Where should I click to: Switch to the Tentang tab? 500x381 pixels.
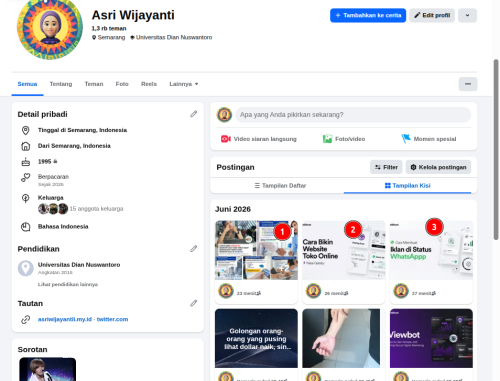point(61,84)
